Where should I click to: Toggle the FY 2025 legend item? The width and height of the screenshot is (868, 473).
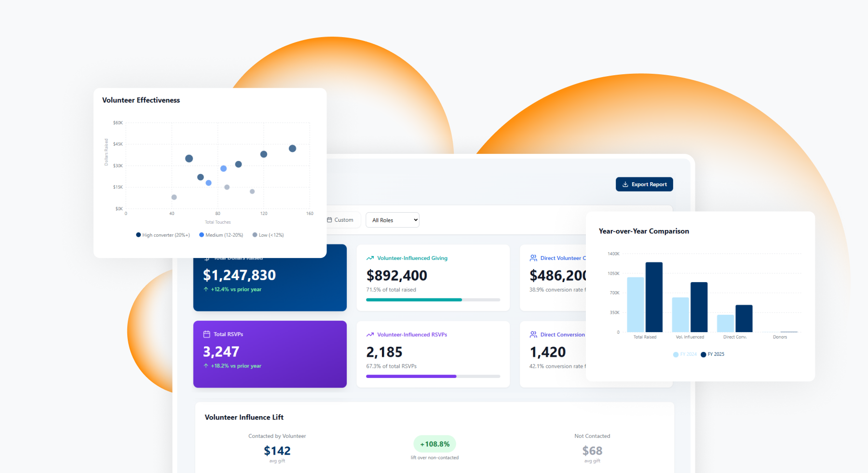pyautogui.click(x=713, y=354)
